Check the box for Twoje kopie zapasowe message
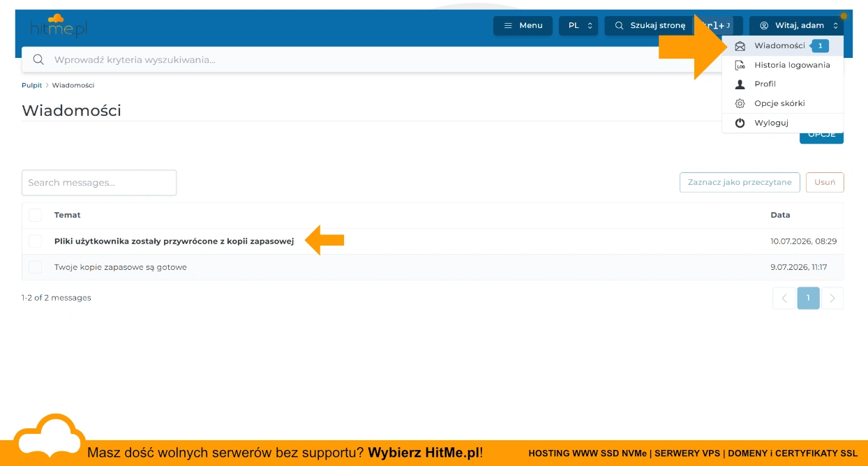This screenshot has height=466, width=868. pyautogui.click(x=35, y=267)
